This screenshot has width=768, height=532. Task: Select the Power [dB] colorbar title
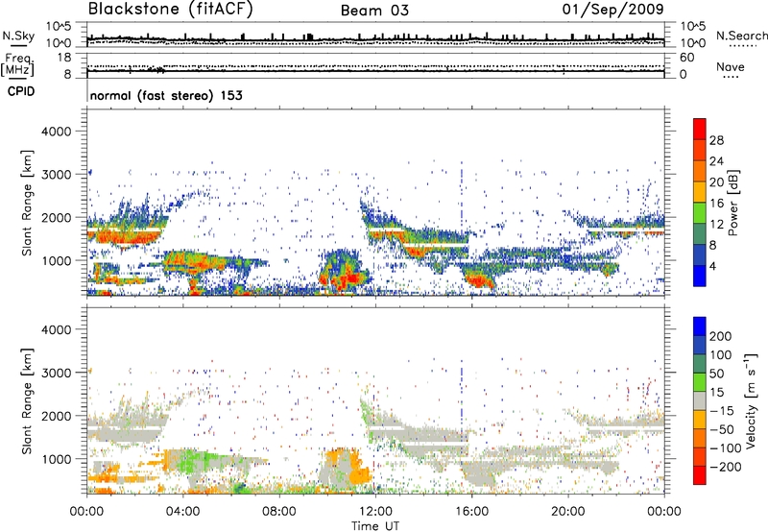733,203
